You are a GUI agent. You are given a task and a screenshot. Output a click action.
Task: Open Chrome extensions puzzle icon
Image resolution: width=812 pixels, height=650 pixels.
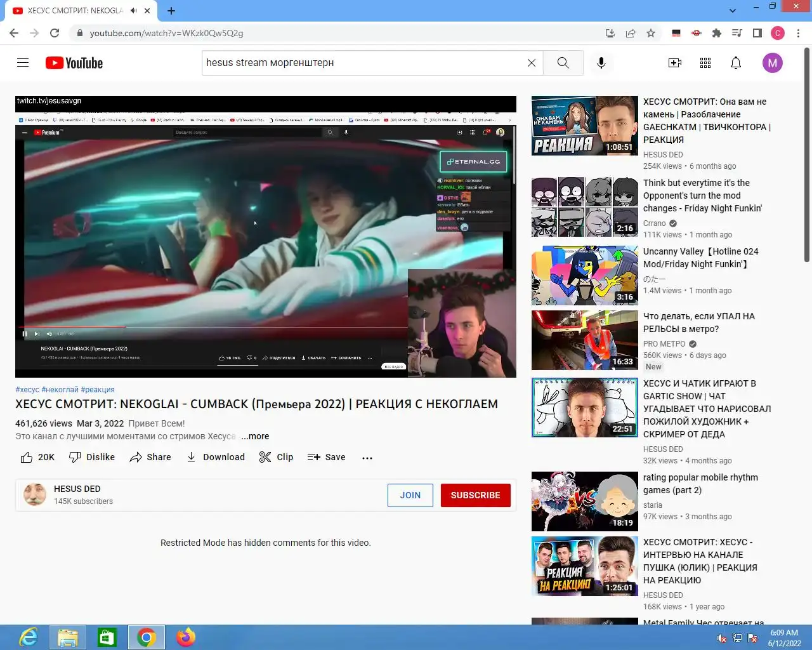[x=717, y=33]
